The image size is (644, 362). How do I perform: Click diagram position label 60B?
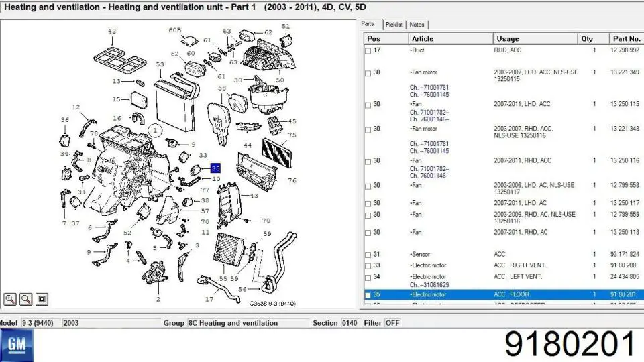175,30
